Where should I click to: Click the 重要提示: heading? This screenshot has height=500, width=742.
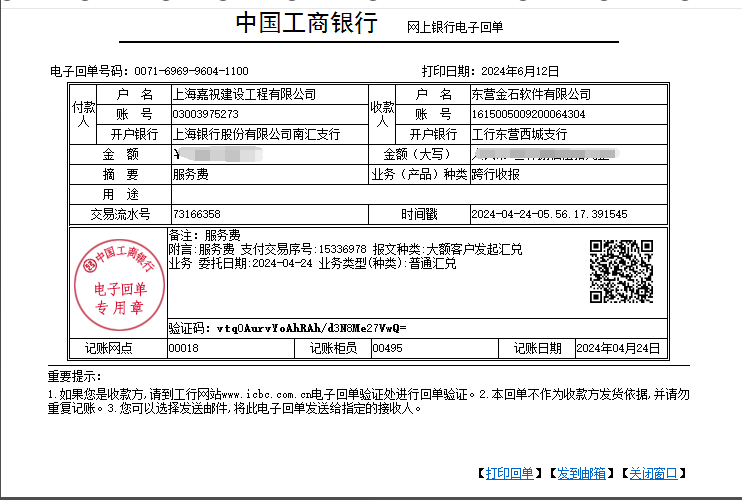tap(74, 377)
